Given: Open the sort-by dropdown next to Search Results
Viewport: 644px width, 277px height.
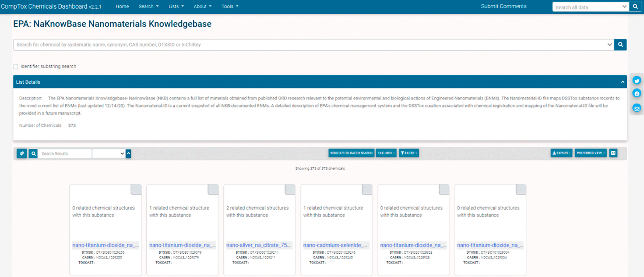Looking at the screenshot, I should 109,154.
